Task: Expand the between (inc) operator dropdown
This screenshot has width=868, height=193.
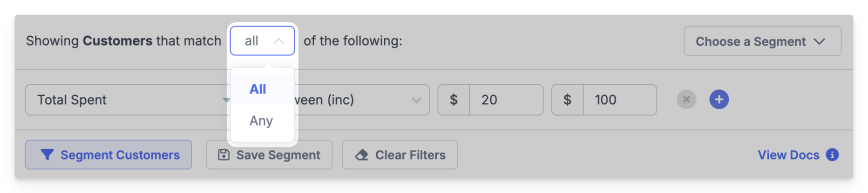Action: tap(362, 100)
